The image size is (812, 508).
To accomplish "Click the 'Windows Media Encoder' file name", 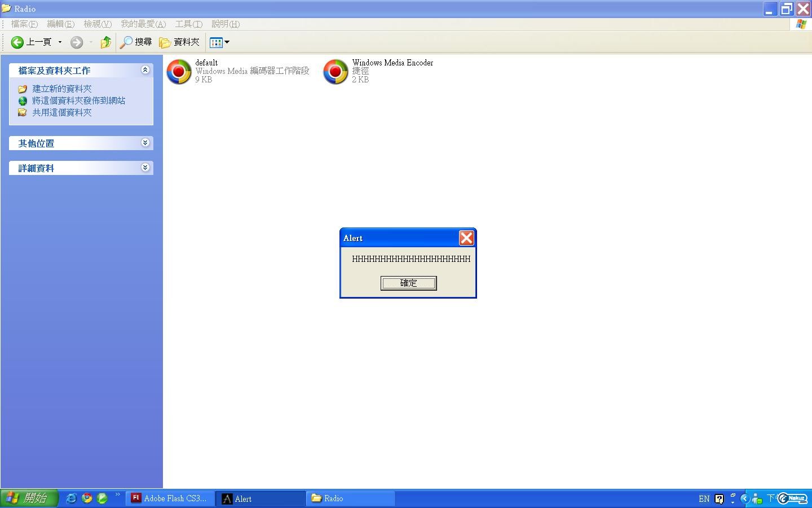I will (392, 63).
